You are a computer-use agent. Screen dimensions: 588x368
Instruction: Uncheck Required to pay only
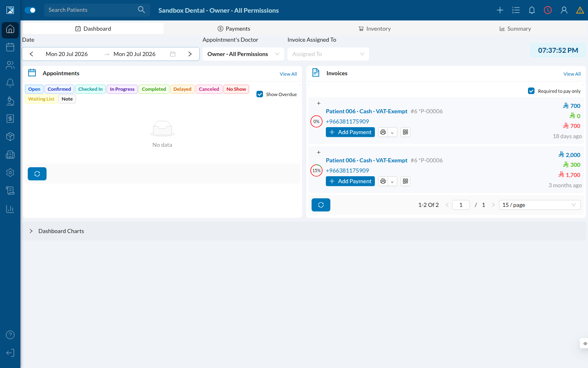pos(531,91)
